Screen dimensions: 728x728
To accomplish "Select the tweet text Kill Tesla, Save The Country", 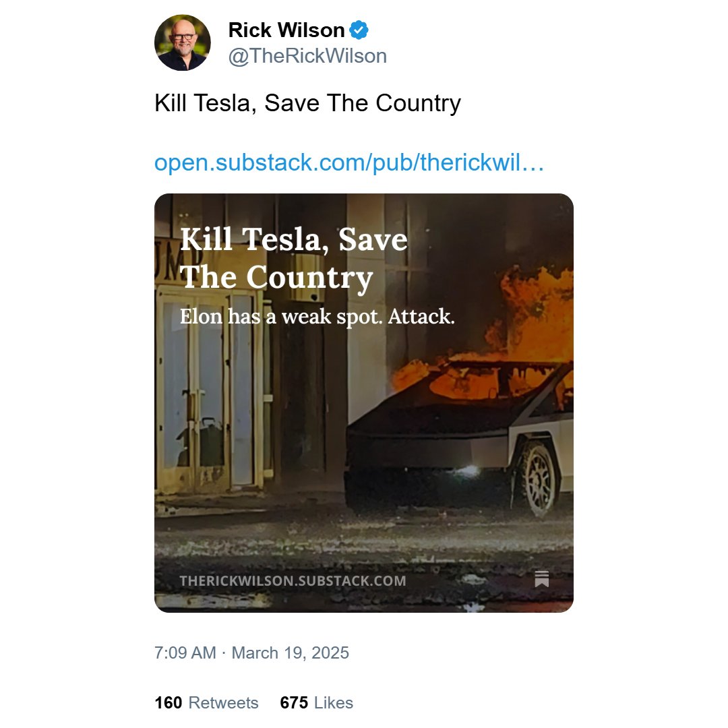I will click(308, 103).
